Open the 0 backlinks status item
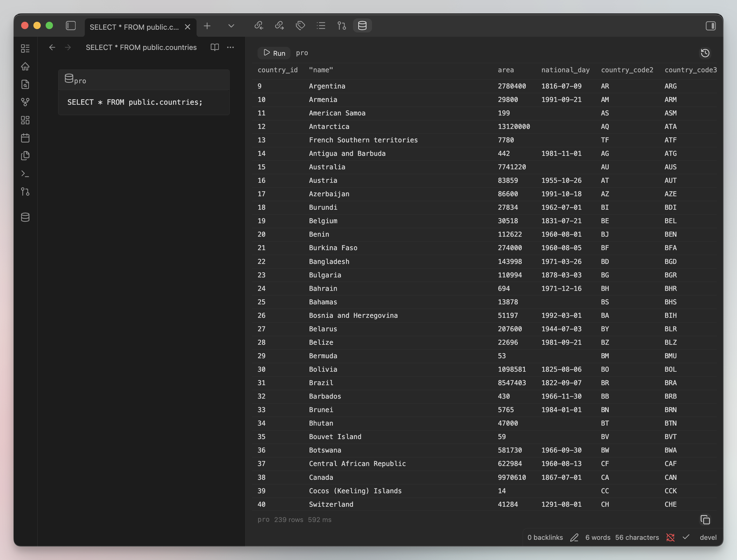This screenshot has height=560, width=737. point(545,537)
